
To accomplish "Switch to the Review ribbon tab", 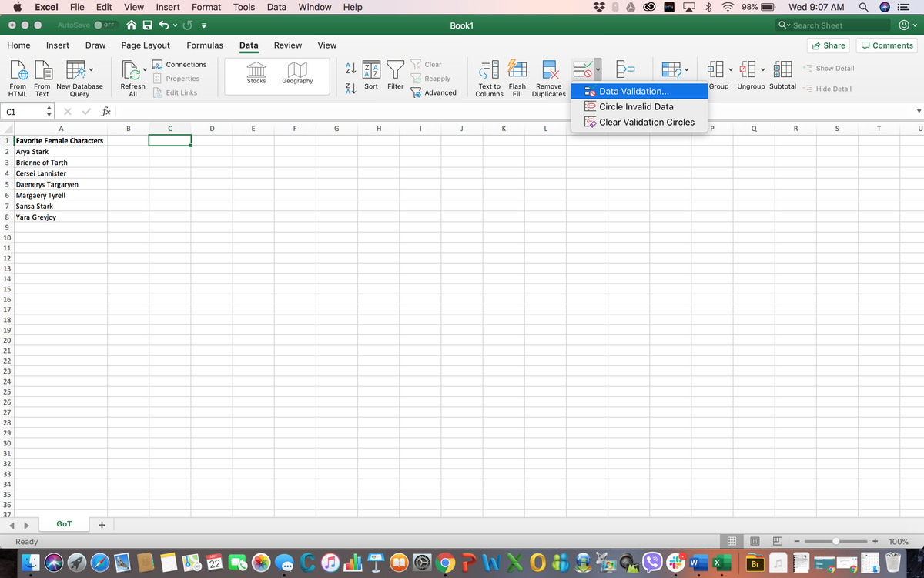I will coord(288,45).
